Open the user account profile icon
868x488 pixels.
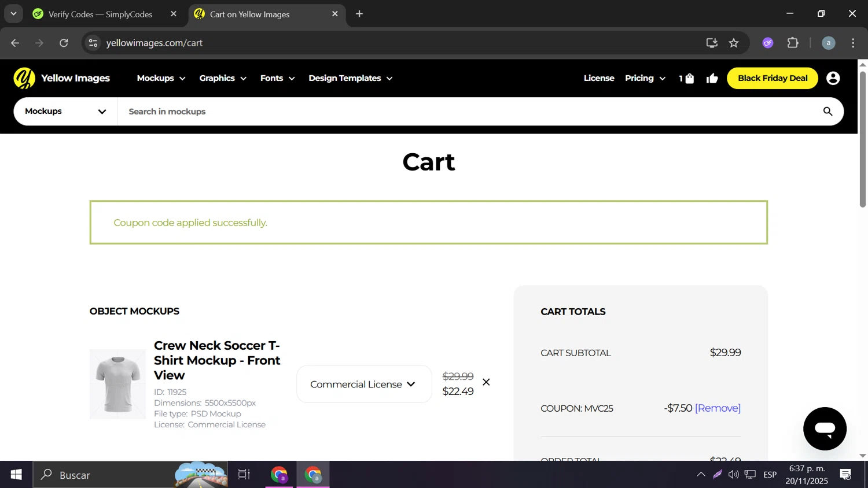point(833,78)
